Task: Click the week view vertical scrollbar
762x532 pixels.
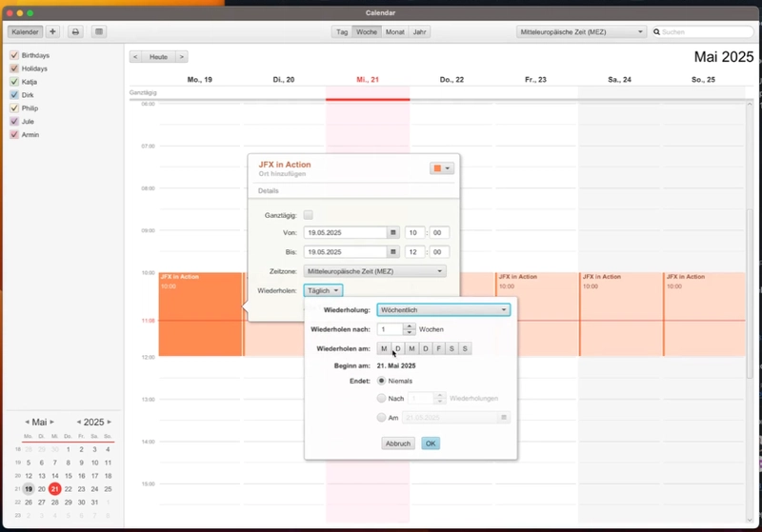Action: tap(750, 294)
